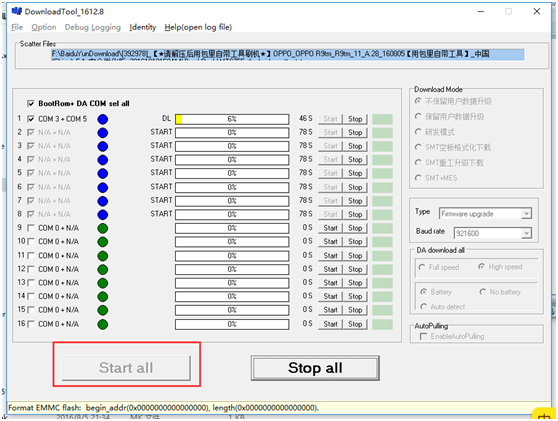Open the Baud rate 921600 dropdown
The width and height of the screenshot is (558, 421).
point(526,233)
